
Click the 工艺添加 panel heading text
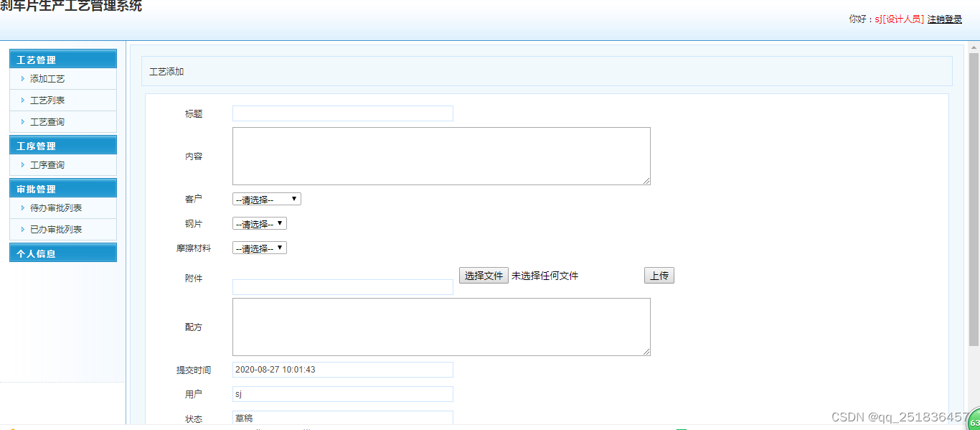tap(166, 72)
